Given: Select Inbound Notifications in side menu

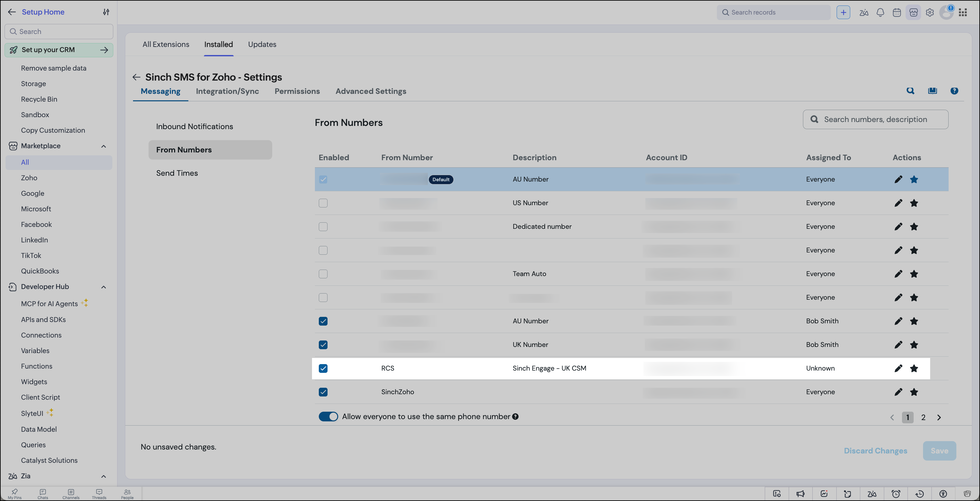Looking at the screenshot, I should [195, 127].
